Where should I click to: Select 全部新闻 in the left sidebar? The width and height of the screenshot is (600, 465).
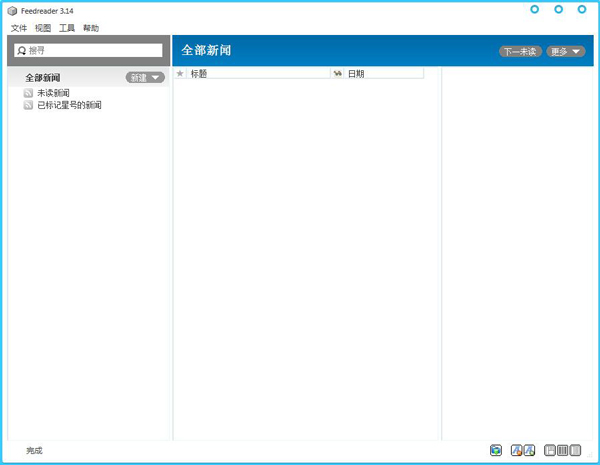point(43,78)
